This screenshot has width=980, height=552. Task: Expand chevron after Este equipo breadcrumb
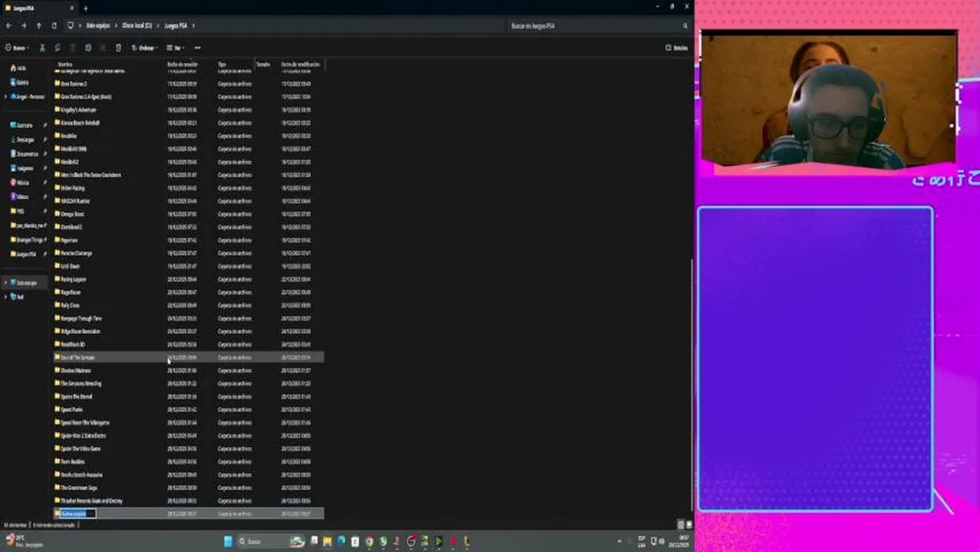[117, 26]
